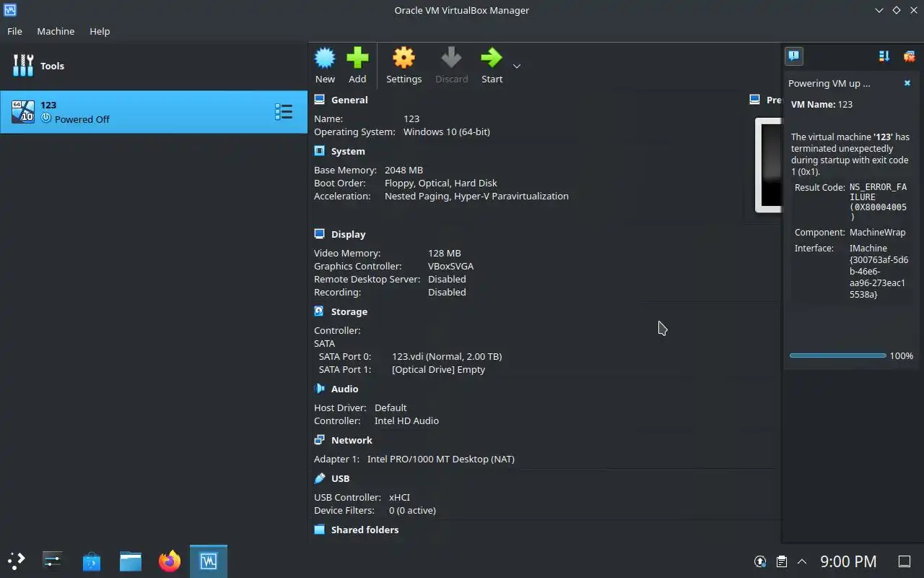
Task: Open the Discover store taskbar icon
Action: (x=92, y=561)
